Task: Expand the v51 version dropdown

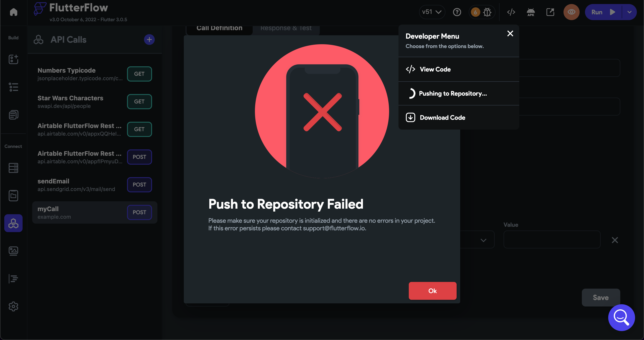Action: pyautogui.click(x=432, y=12)
